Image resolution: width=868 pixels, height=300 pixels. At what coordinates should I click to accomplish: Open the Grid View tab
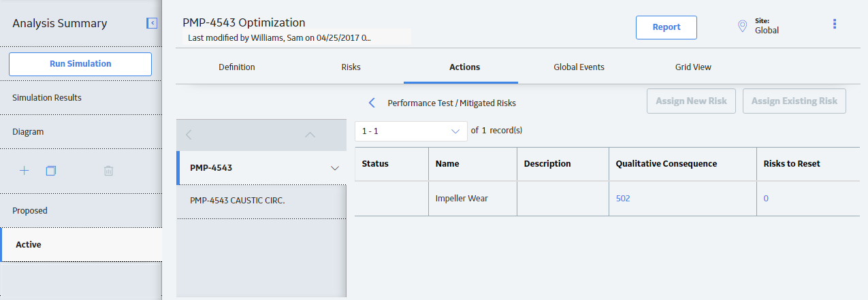(693, 67)
